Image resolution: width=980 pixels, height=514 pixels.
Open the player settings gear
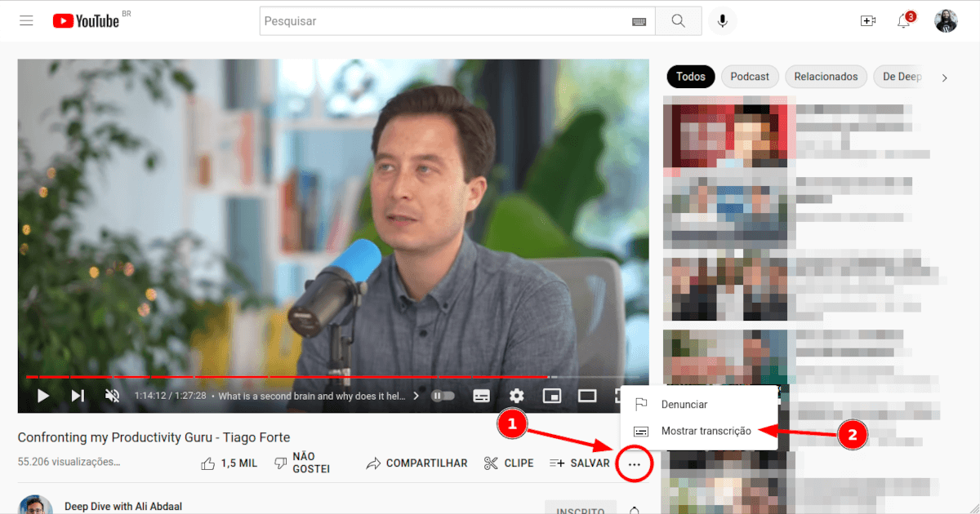point(517,397)
